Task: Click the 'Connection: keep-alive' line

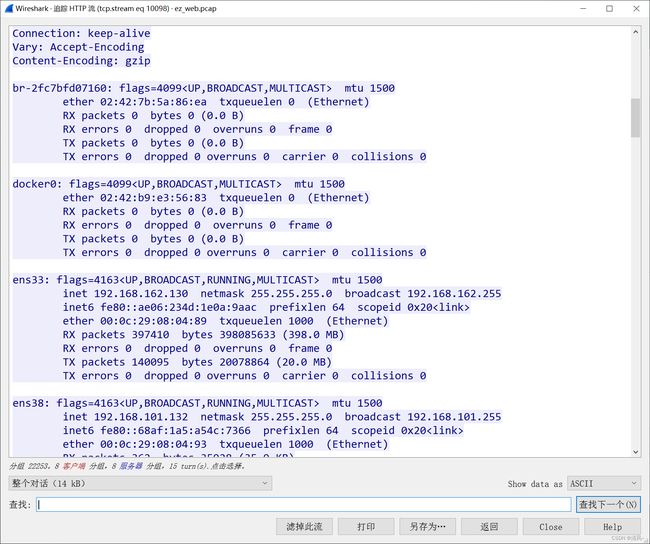Action: (81, 33)
